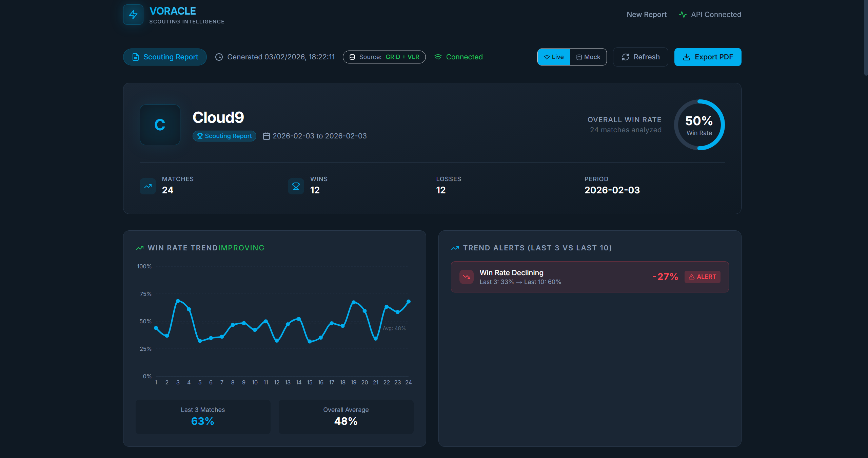868x458 pixels.
Task: Select the Scouting Report header pill
Action: pos(165,57)
